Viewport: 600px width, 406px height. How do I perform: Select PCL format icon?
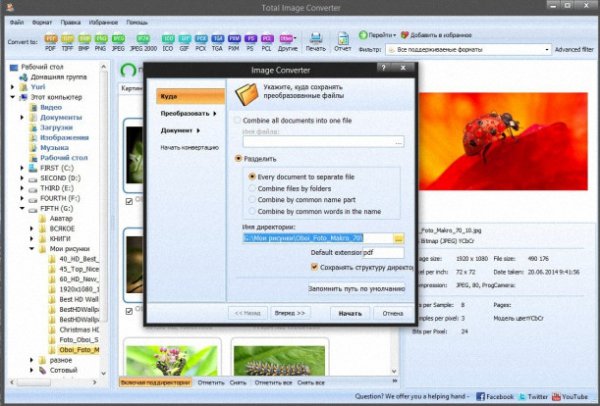click(x=267, y=42)
